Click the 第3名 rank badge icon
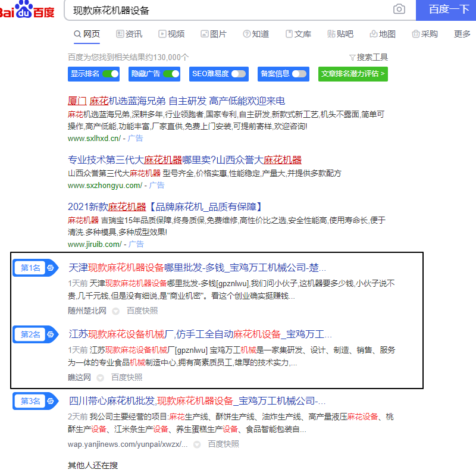Viewport: 476px width, 476px height. tap(36, 401)
